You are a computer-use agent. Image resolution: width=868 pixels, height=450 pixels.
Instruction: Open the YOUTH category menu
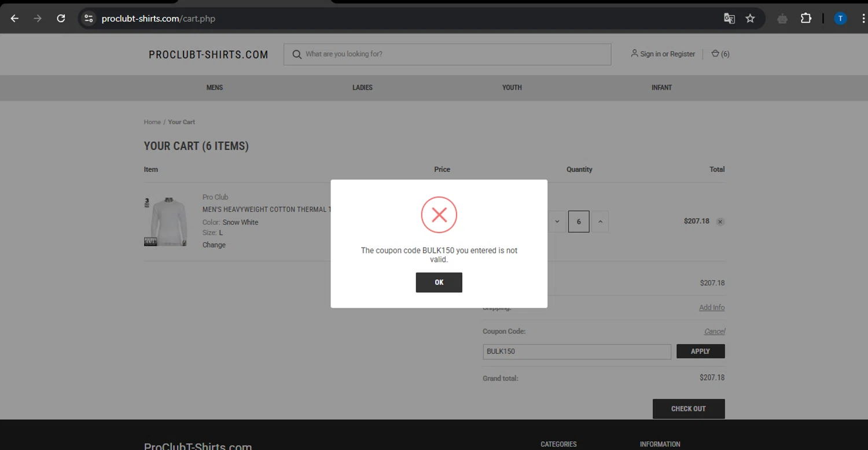pyautogui.click(x=512, y=88)
